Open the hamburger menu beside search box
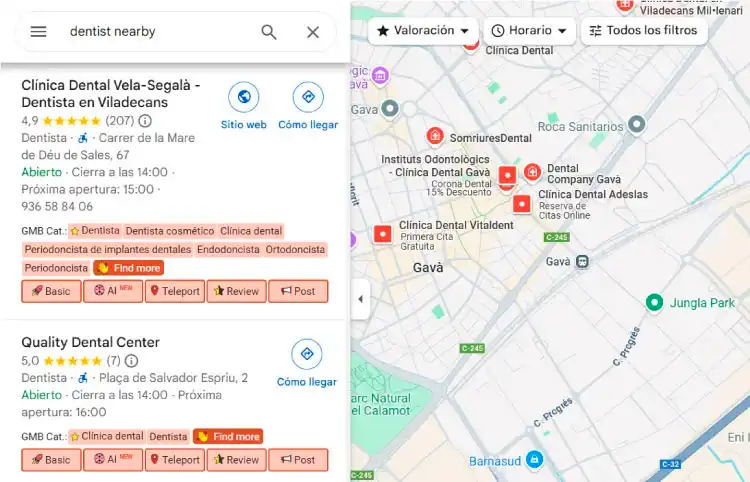This screenshot has width=750, height=482. click(x=38, y=32)
